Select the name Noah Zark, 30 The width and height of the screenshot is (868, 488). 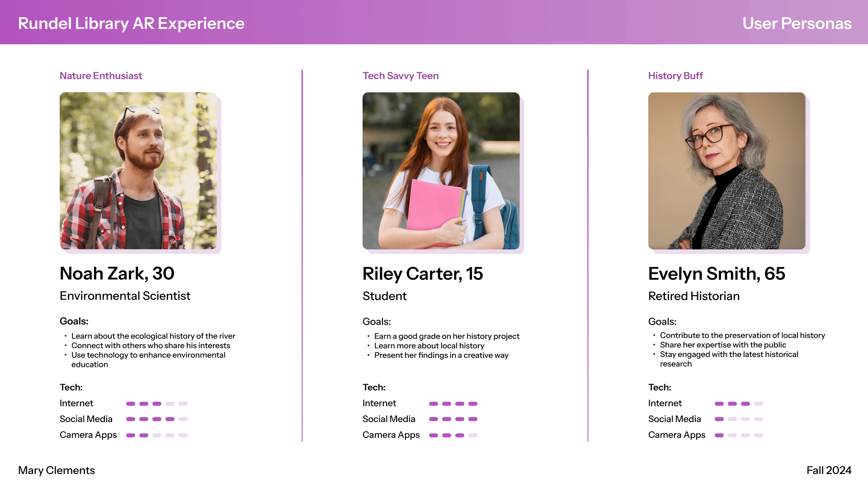click(x=117, y=274)
